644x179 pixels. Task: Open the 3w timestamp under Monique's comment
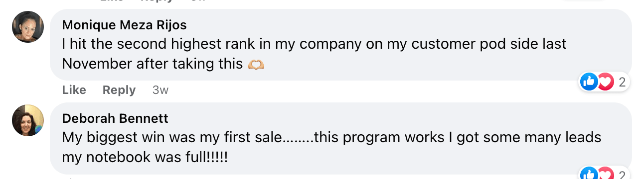click(161, 90)
